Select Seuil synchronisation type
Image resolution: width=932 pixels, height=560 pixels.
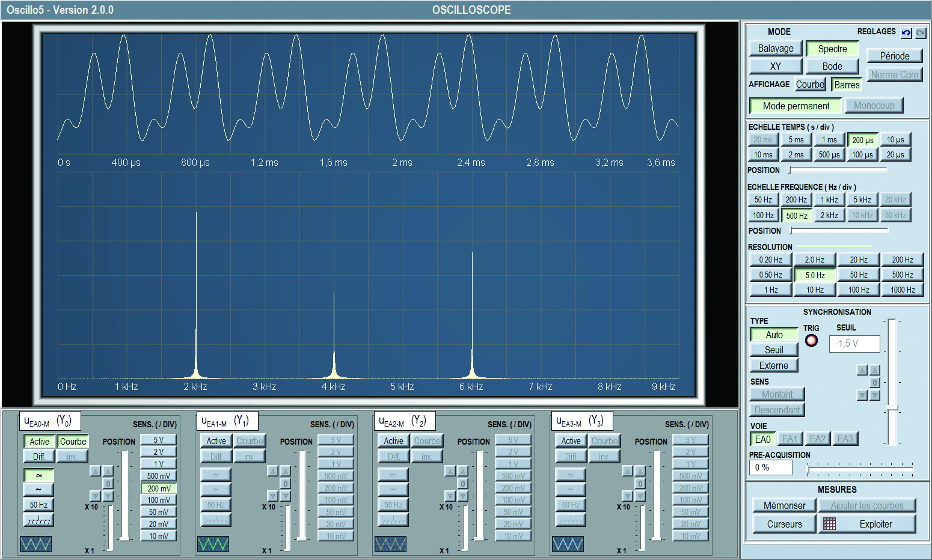click(x=774, y=350)
